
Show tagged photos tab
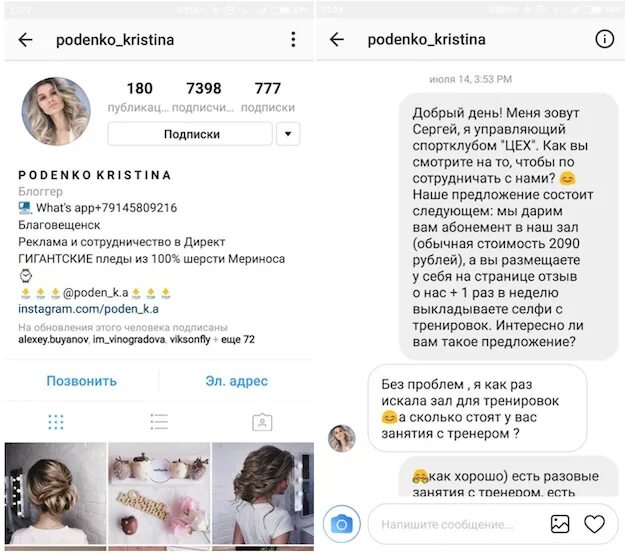[x=262, y=422]
